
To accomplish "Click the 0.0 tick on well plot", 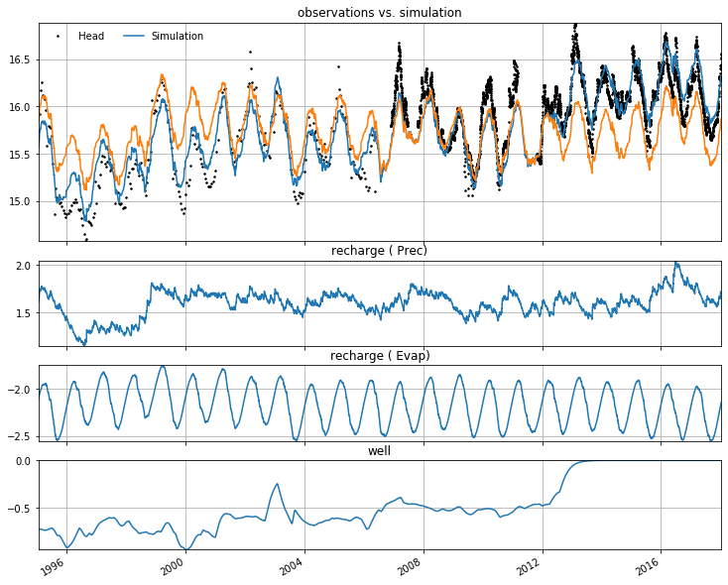I will click(x=23, y=461).
